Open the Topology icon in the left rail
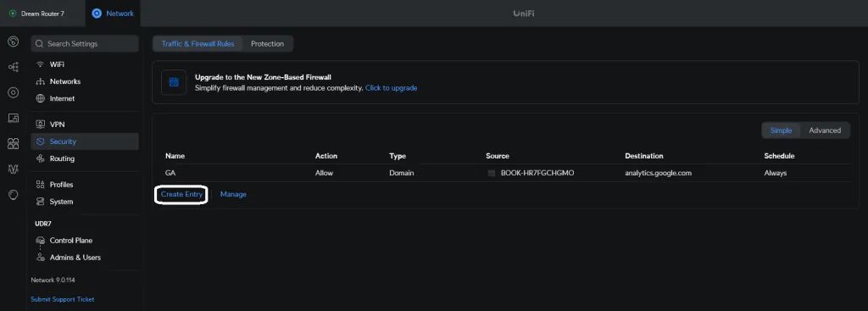This screenshot has width=868, height=311. tap(14, 67)
